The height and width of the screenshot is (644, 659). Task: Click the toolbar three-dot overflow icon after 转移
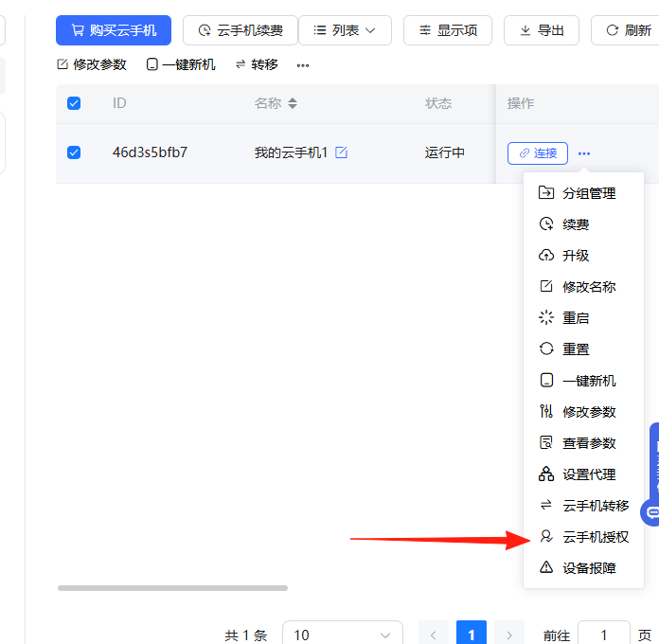click(x=303, y=64)
